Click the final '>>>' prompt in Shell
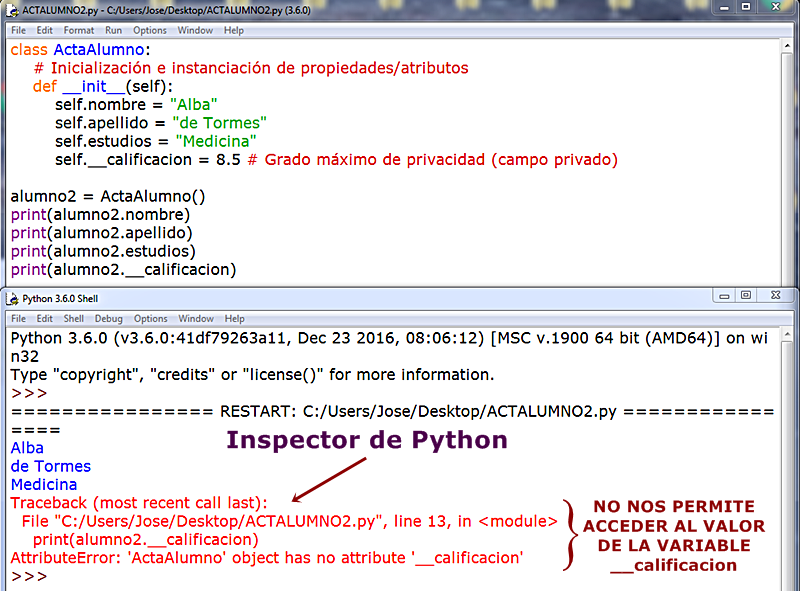This screenshot has width=800, height=591. [29, 577]
